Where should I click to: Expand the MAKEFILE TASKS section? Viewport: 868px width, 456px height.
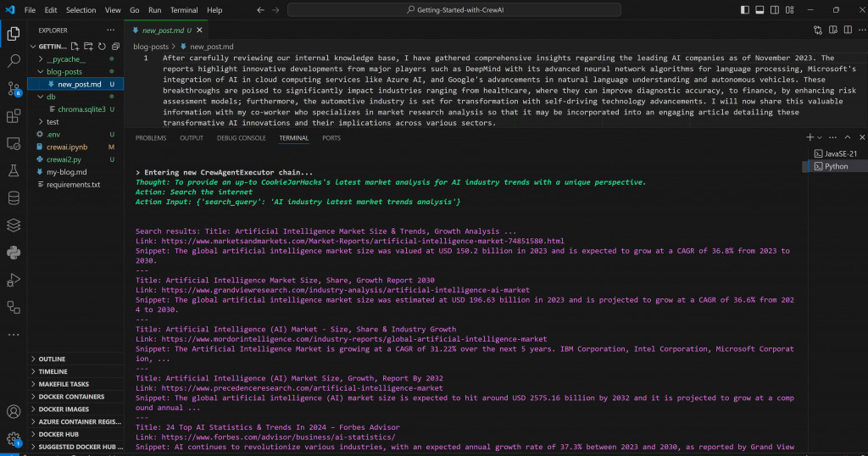[x=75, y=384]
